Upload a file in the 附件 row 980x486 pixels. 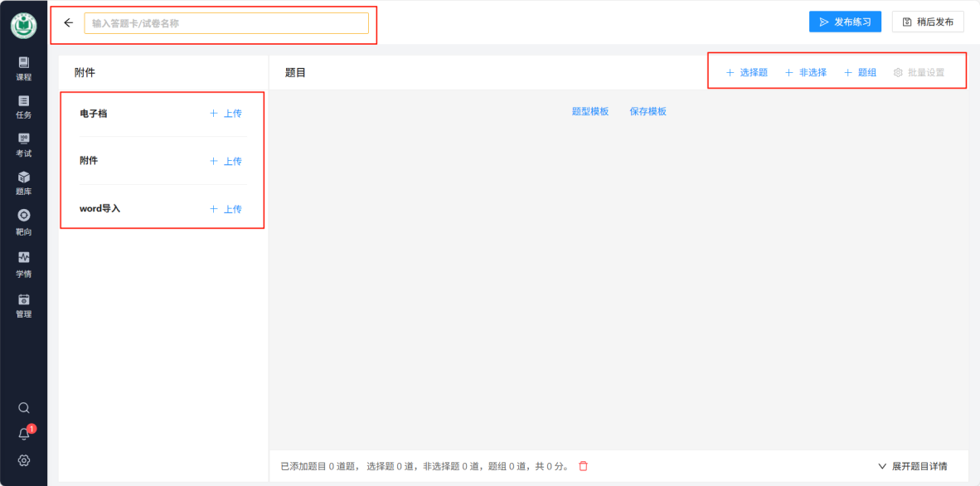226,161
